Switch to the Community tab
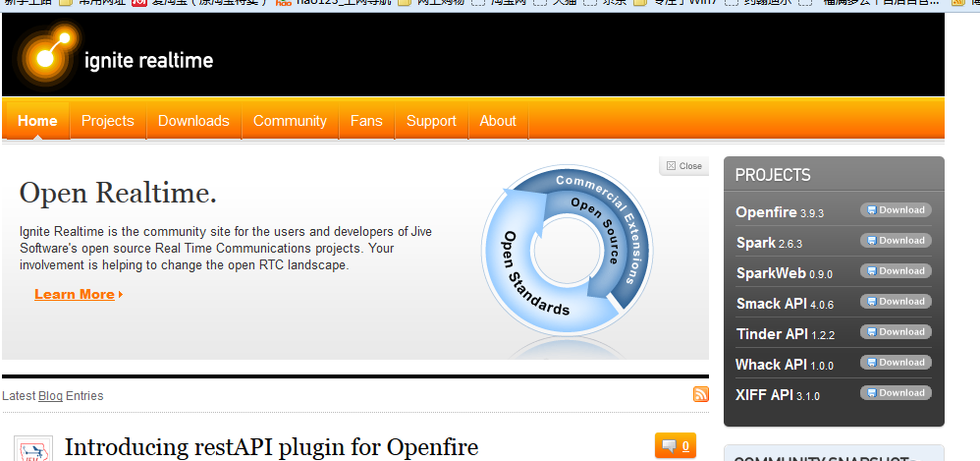Image resolution: width=980 pixels, height=461 pixels. point(290,121)
